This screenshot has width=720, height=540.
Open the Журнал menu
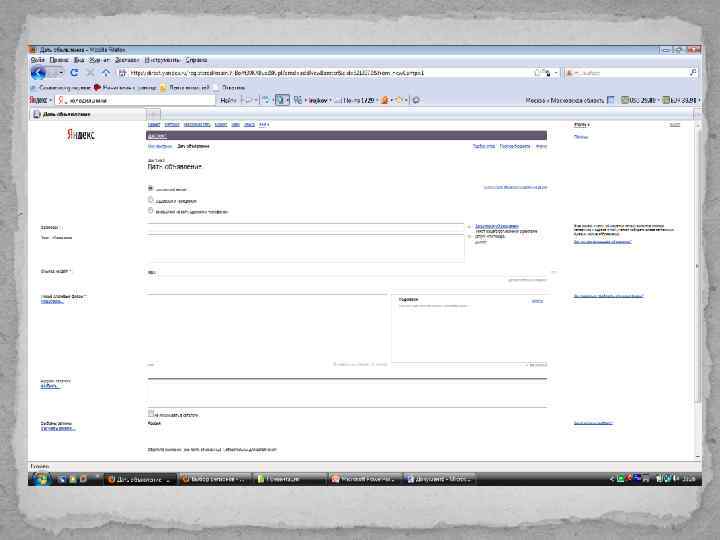coord(100,60)
